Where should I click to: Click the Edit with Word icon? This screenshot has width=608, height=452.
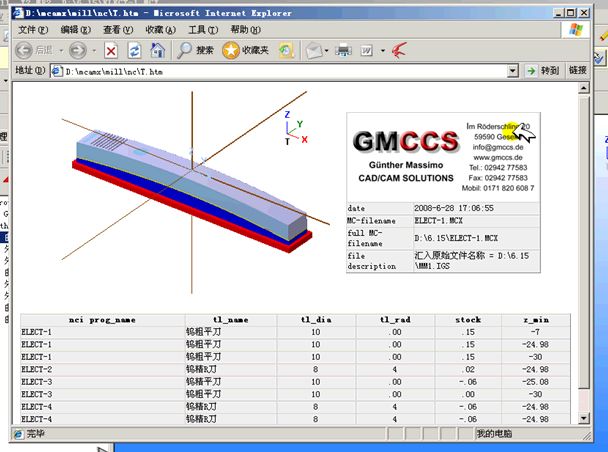click(x=366, y=51)
